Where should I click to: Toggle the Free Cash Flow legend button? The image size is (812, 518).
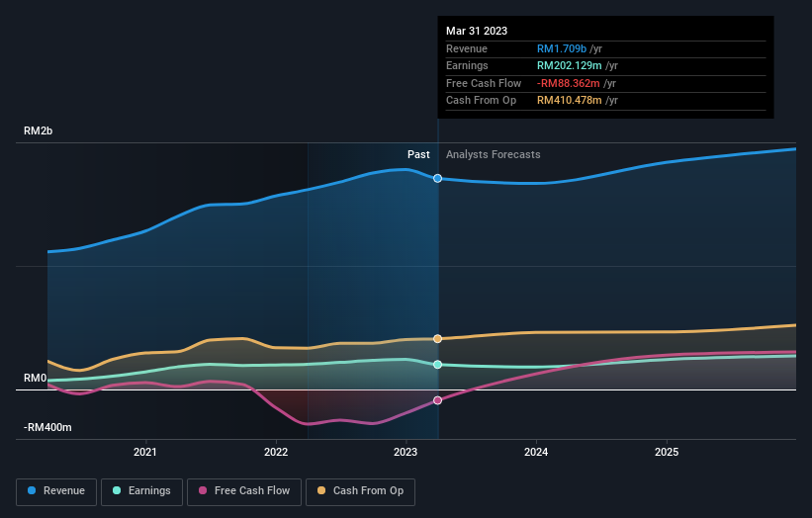point(244,491)
